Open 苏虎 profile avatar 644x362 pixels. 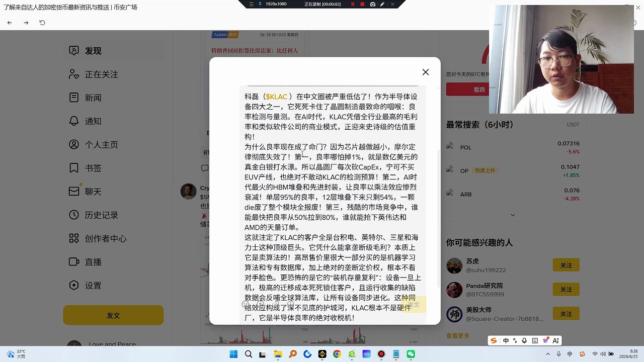click(454, 265)
